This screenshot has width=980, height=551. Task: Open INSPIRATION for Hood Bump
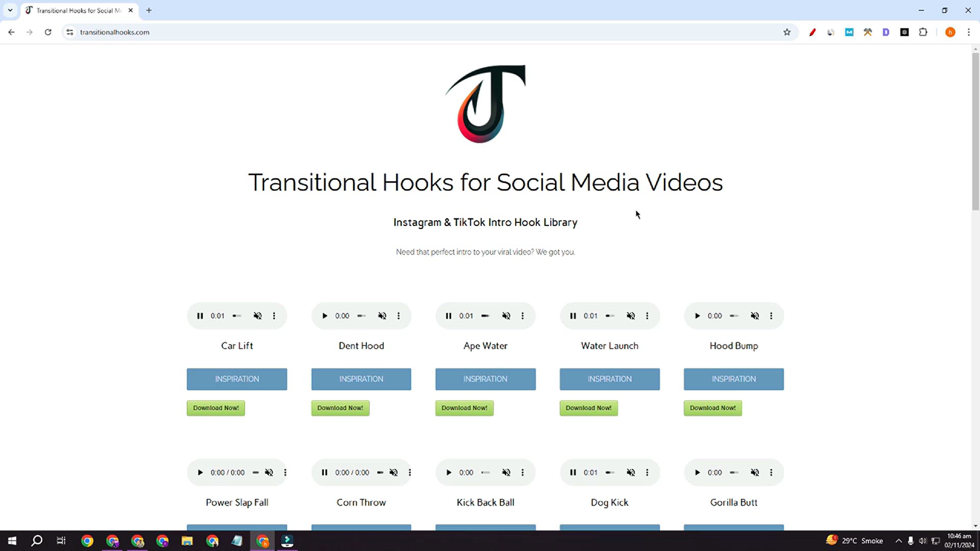734,379
